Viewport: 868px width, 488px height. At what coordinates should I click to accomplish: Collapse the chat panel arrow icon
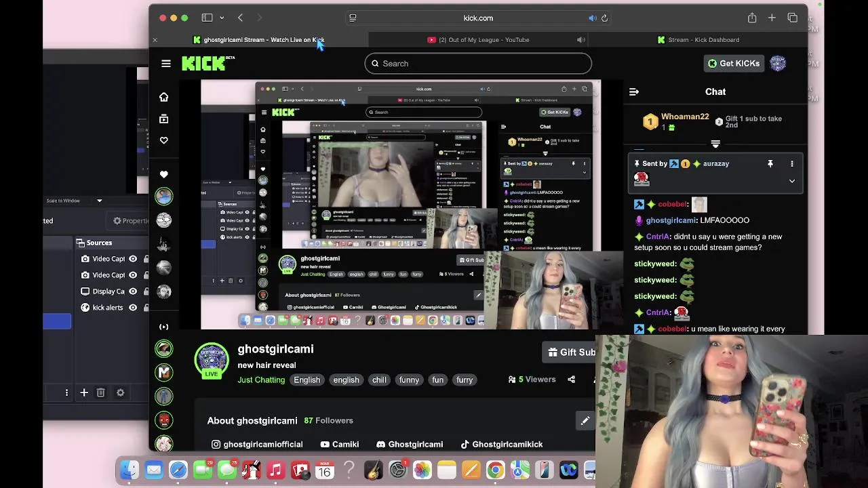[634, 91]
